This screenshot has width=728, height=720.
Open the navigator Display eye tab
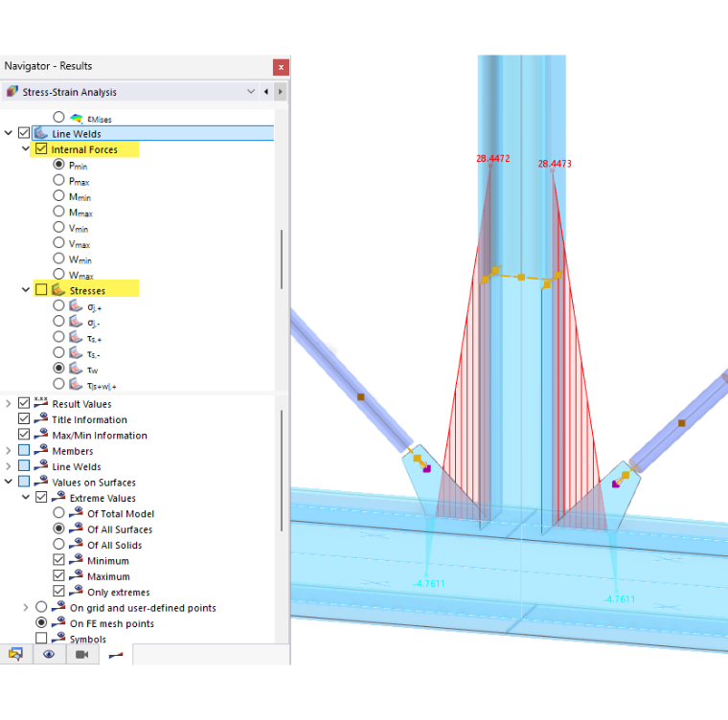tap(49, 654)
